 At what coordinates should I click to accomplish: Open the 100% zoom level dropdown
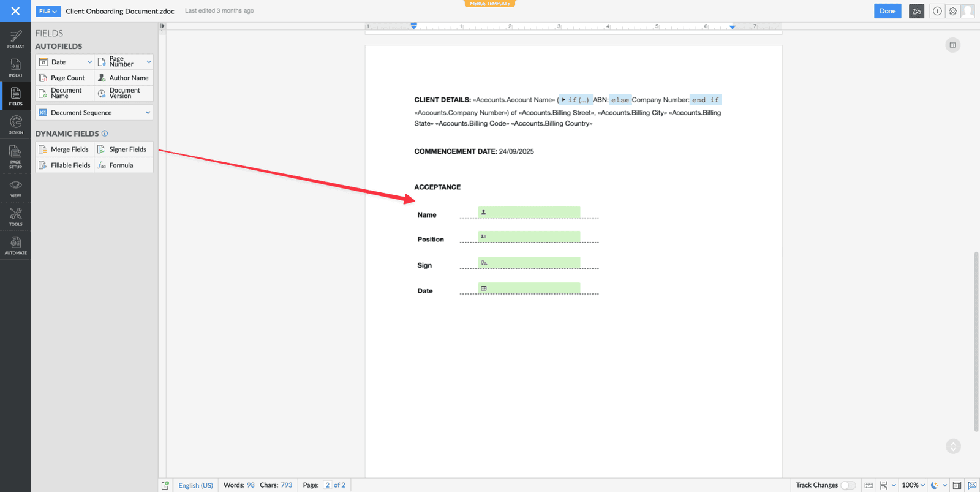913,485
